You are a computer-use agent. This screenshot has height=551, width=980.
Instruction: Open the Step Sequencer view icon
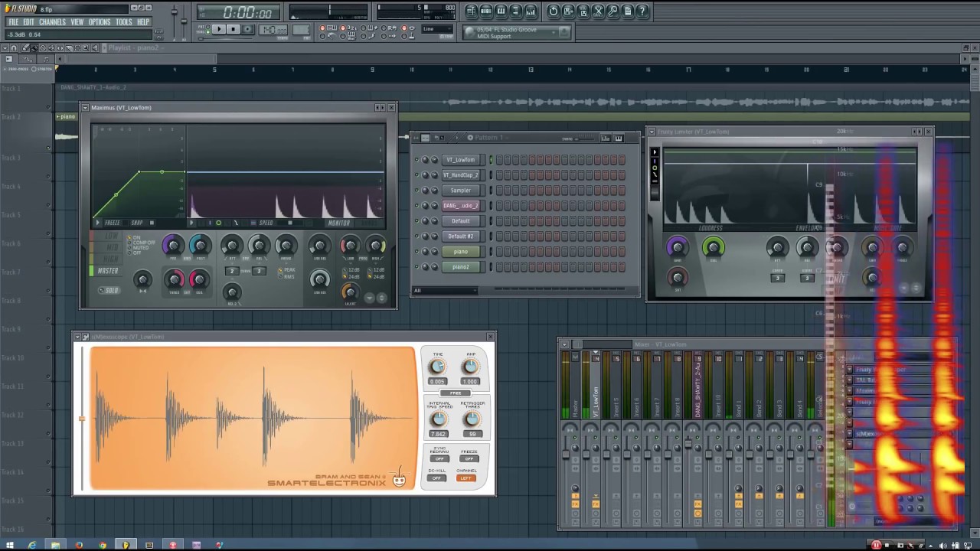486,11
